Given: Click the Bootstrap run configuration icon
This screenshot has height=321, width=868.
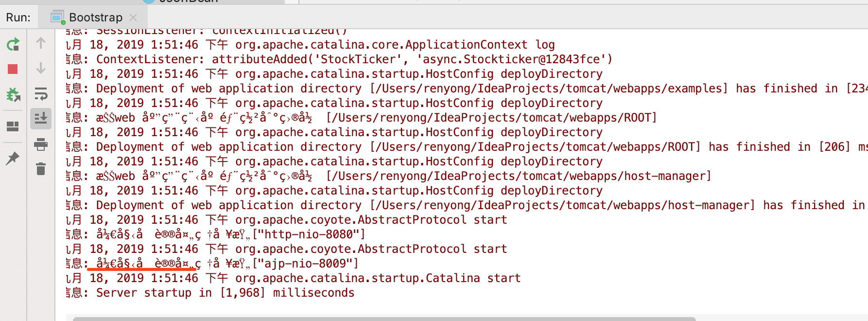Looking at the screenshot, I should click(58, 18).
